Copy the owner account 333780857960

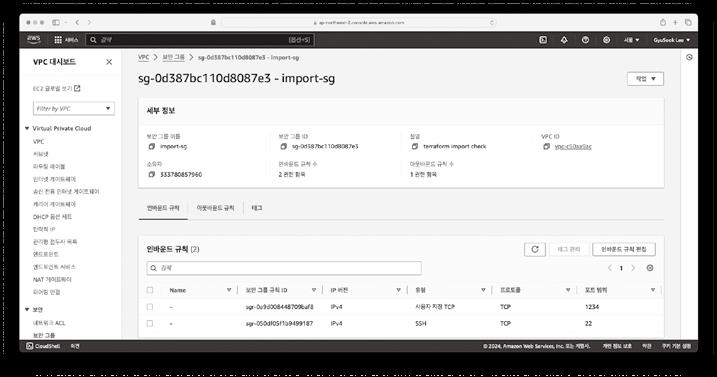[152, 174]
